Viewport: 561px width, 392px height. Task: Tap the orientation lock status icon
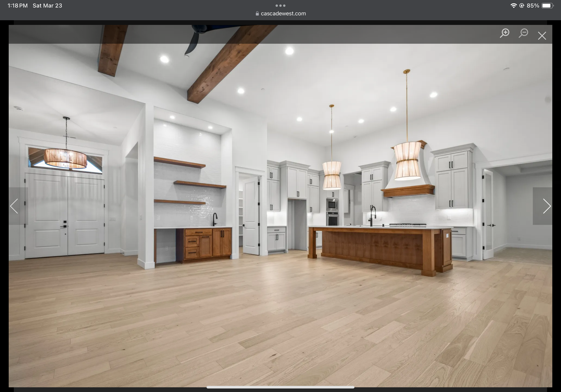point(522,6)
